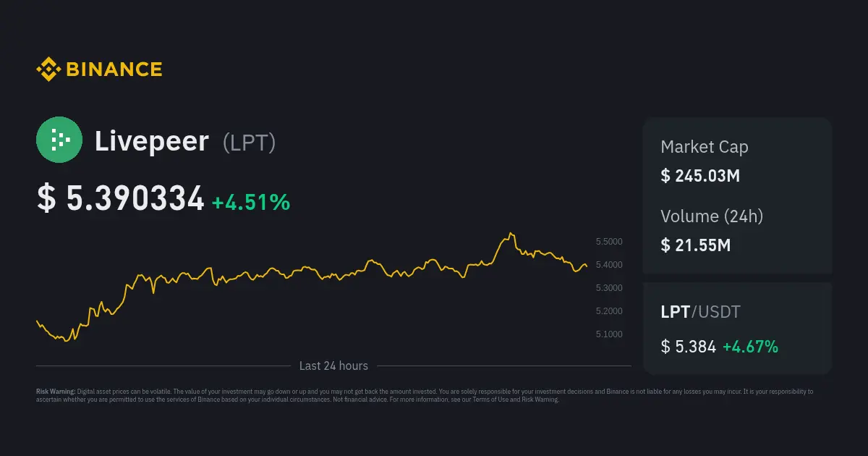Click the 5.3000 y-axis label
The width and height of the screenshot is (868, 456).
(608, 288)
